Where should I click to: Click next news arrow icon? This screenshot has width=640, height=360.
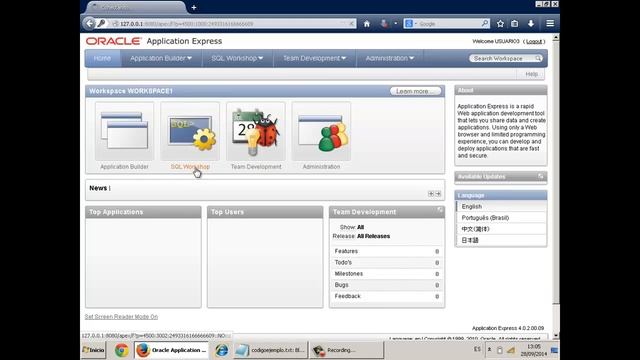[x=438, y=194]
